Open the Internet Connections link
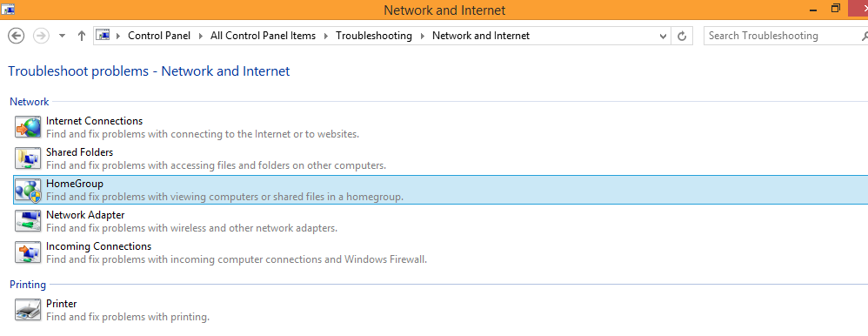 coord(94,121)
